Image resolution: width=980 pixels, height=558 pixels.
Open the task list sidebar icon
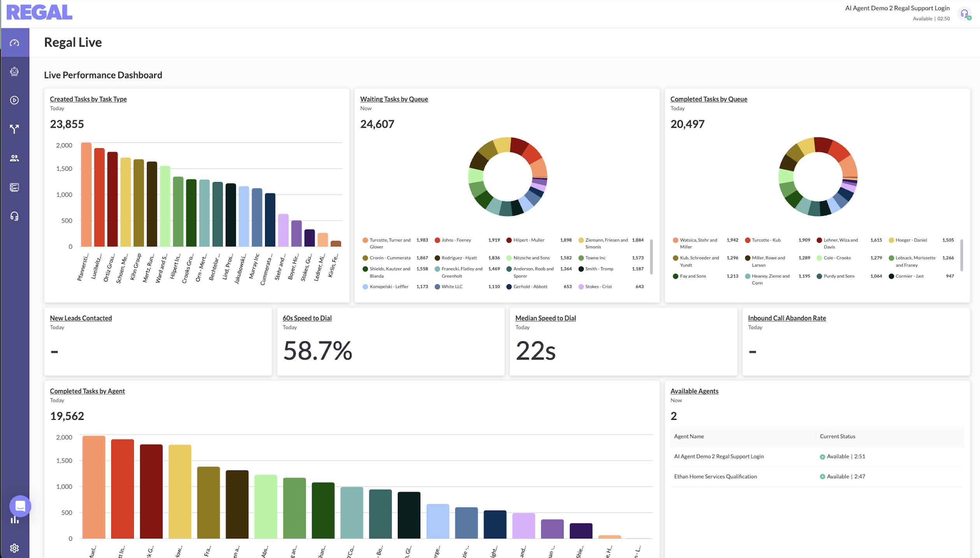(x=14, y=187)
